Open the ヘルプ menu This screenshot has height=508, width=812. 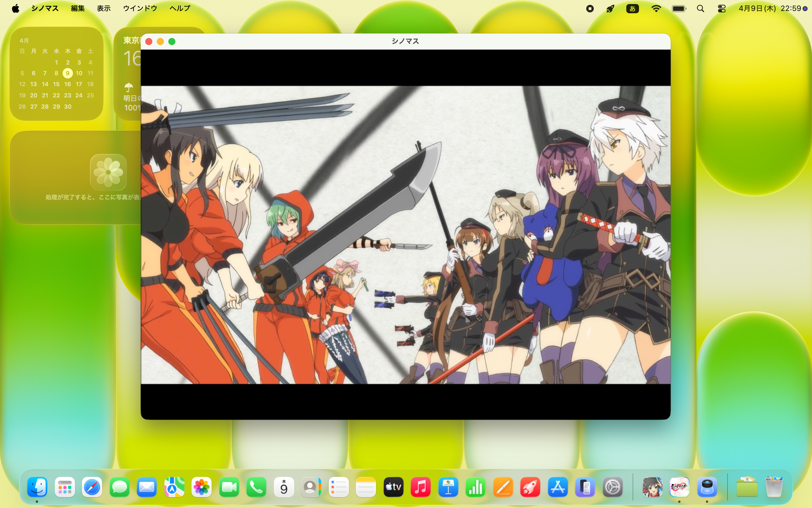pyautogui.click(x=180, y=8)
